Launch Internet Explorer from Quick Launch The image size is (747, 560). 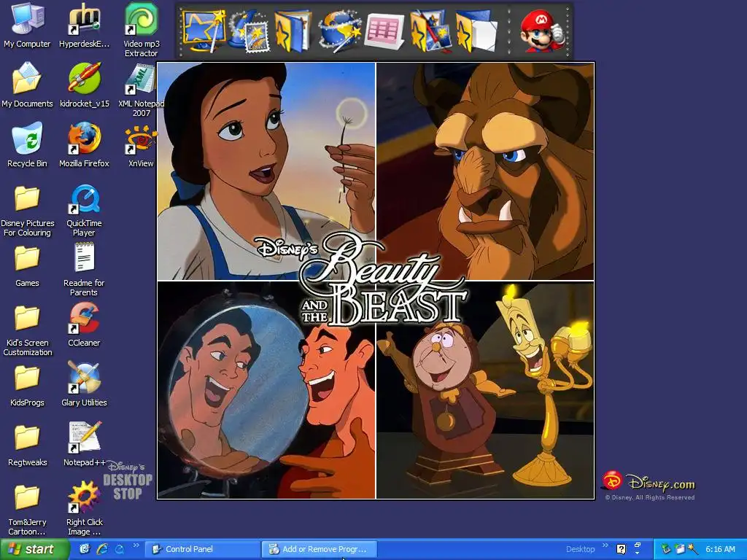coord(102,549)
